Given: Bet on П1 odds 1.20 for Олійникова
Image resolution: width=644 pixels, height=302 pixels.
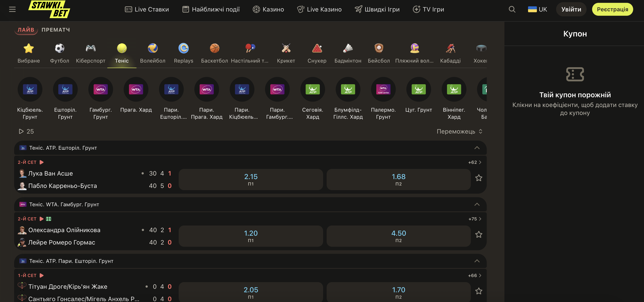Looking at the screenshot, I should pos(250,236).
